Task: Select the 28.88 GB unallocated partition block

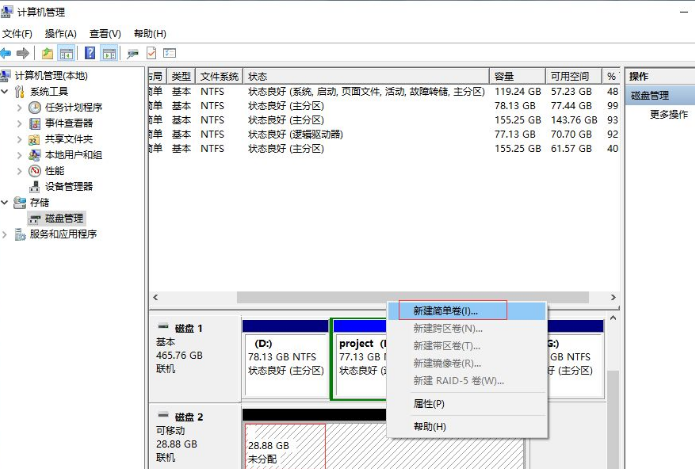Action: pos(285,446)
